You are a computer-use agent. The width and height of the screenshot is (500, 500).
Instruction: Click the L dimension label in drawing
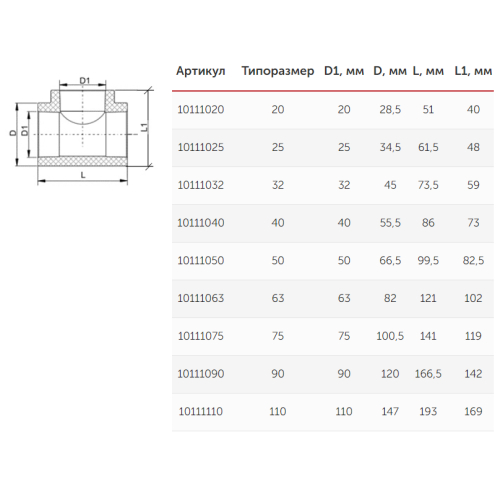click(83, 175)
